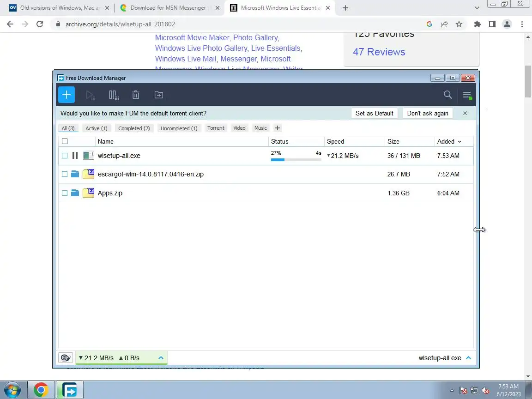Pause all downloads from the toolbar
This screenshot has height=399, width=532.
coord(114,95)
